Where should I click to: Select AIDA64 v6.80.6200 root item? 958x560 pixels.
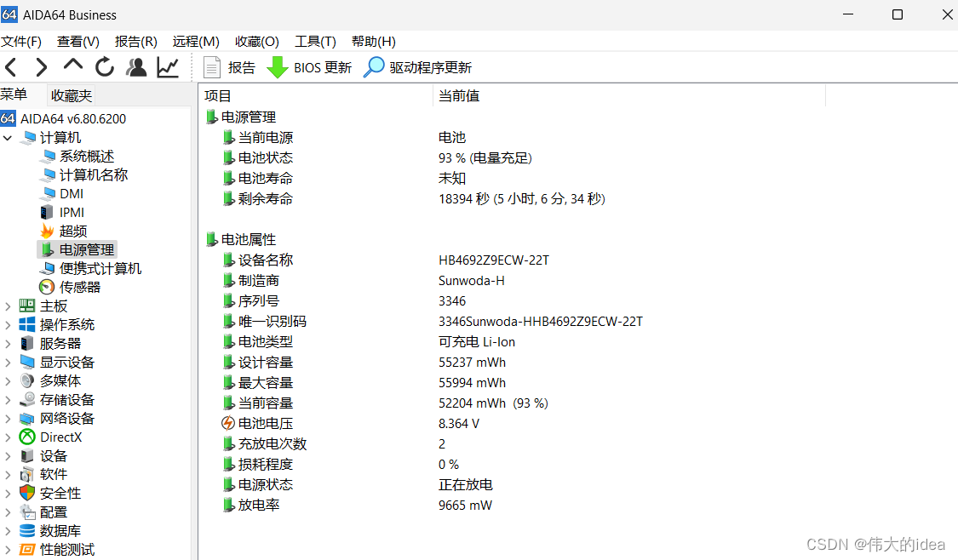pos(64,118)
